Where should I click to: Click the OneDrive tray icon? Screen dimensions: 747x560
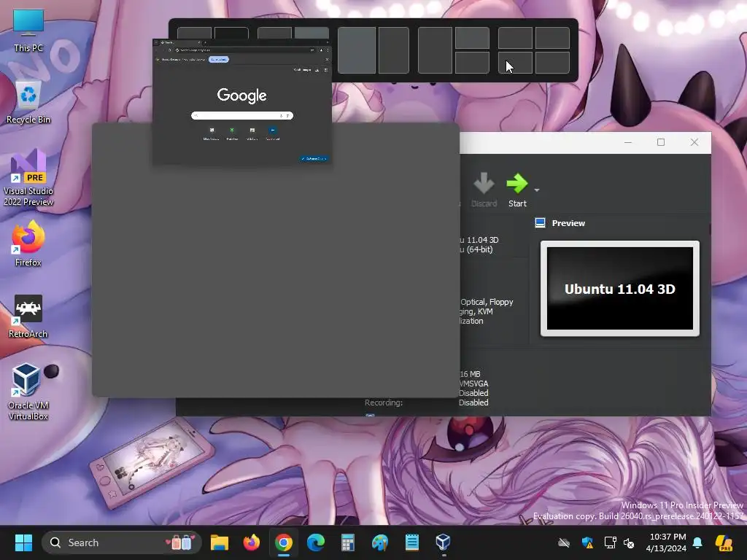564,542
